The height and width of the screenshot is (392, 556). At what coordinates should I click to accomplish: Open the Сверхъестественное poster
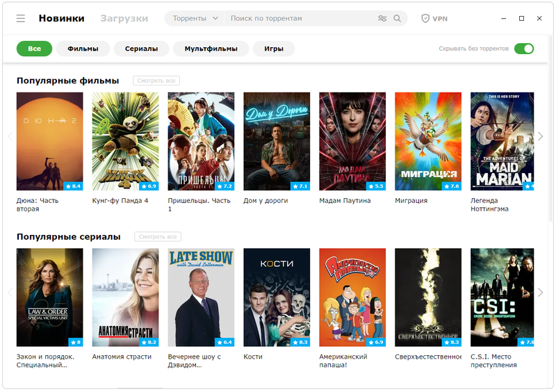[x=428, y=297]
